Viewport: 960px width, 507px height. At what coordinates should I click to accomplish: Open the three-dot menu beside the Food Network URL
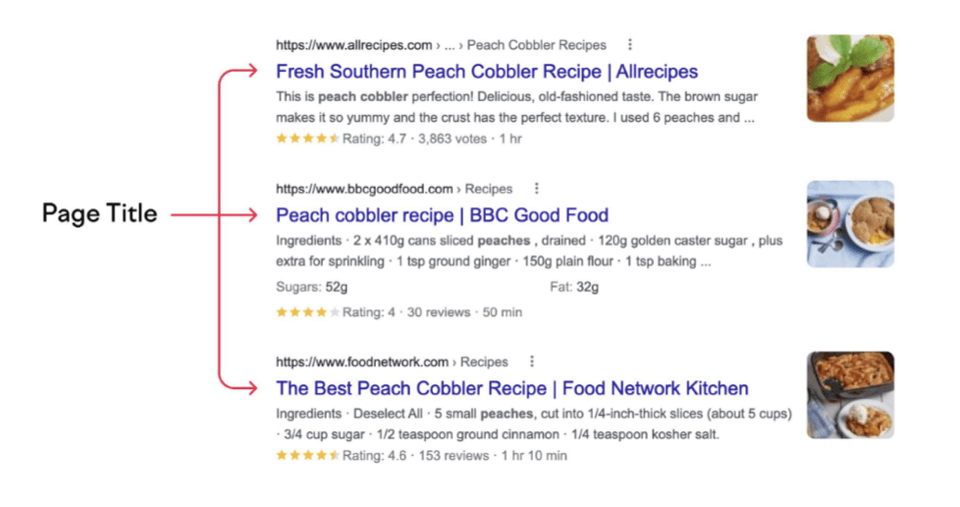[532, 362]
